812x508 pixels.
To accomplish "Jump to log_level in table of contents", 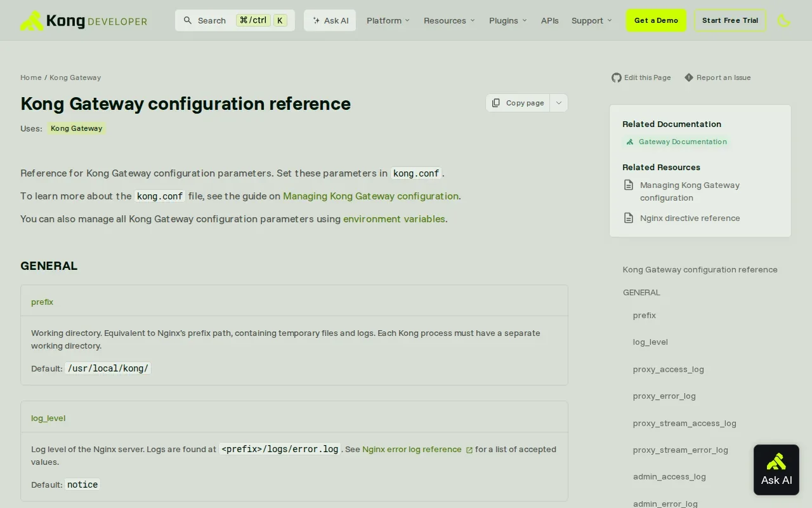I will point(650,342).
